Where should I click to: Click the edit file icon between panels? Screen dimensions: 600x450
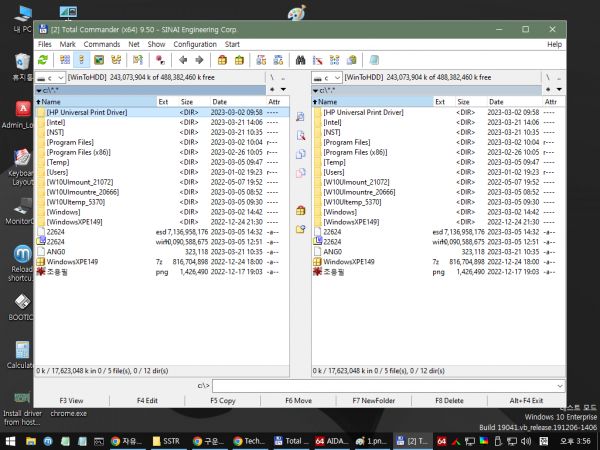(x=300, y=135)
